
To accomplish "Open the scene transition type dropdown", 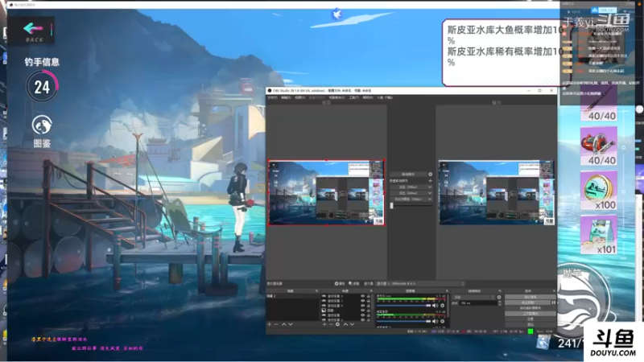I will pos(474,297).
